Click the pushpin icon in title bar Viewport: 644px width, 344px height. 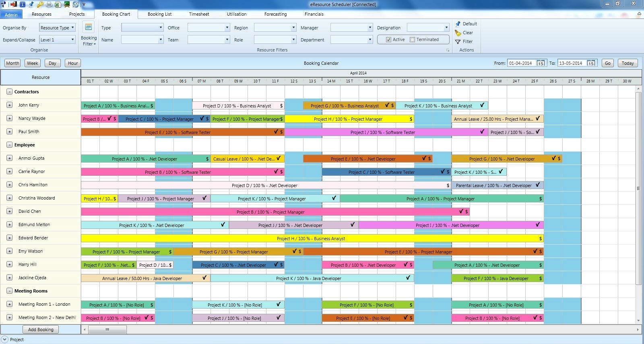(x=31, y=4)
